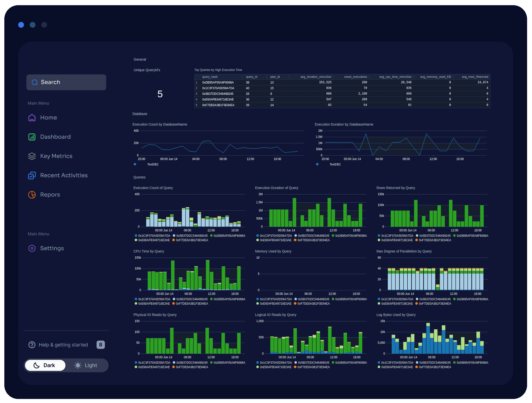This screenshot has width=532, height=403.
Task: Click the help question mark icon
Action: point(32,345)
